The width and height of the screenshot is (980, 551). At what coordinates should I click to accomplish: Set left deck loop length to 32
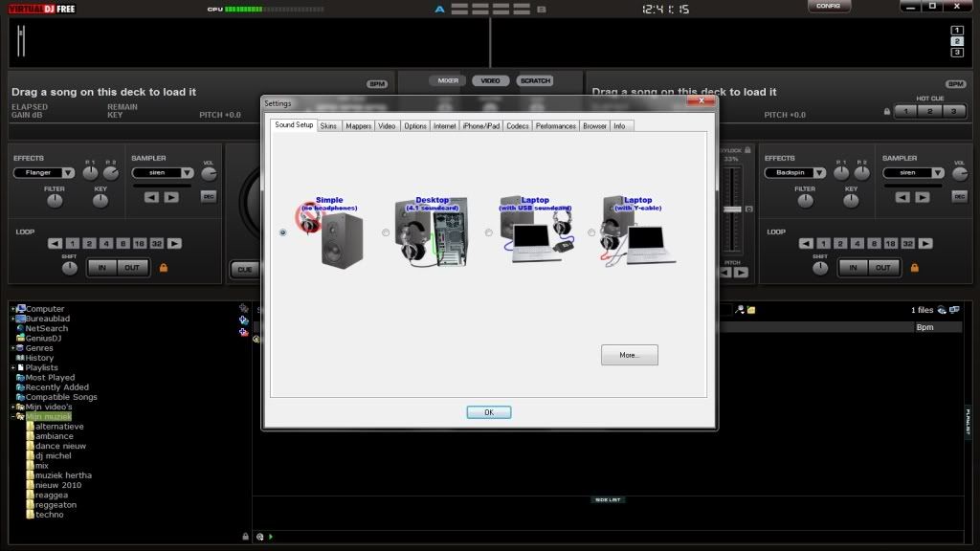pos(157,244)
